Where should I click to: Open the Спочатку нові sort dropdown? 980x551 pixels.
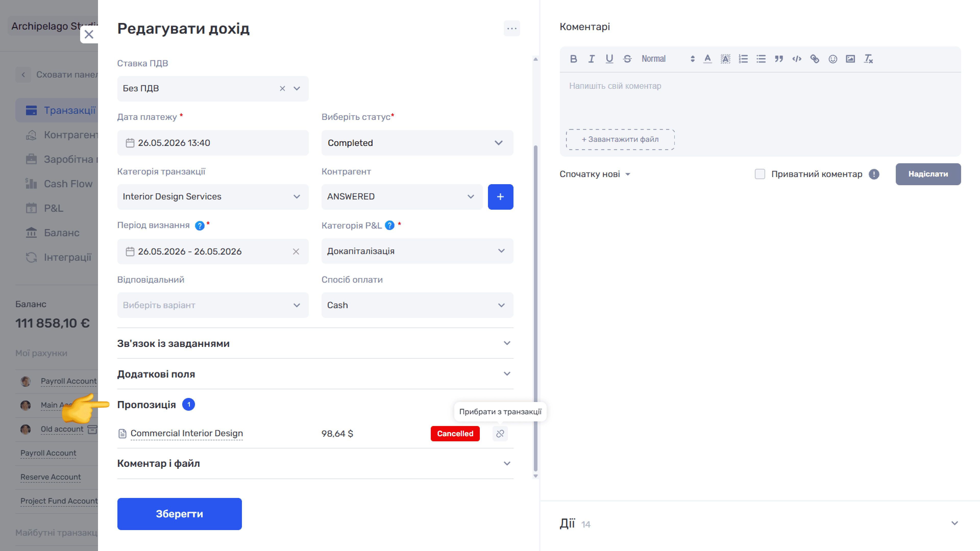(x=595, y=174)
